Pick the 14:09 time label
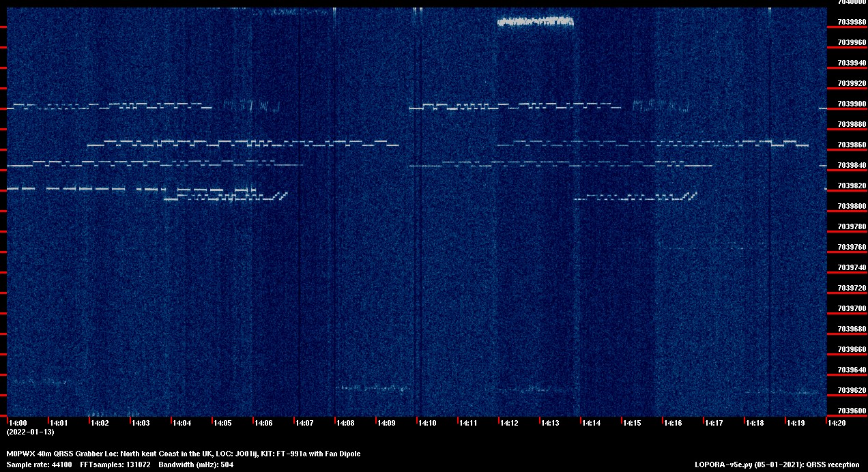868x472 pixels. [386, 424]
